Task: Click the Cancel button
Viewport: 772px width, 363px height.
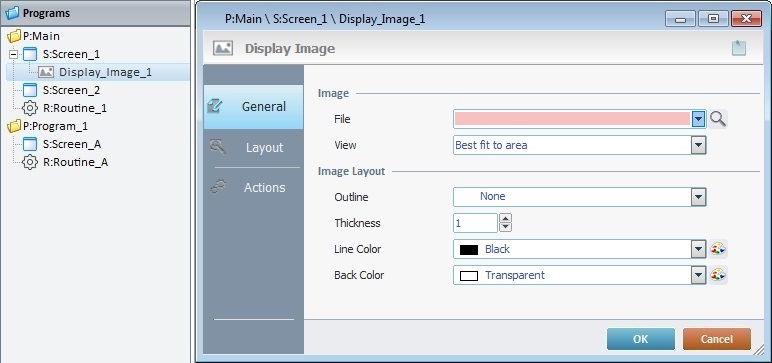Action: coord(716,339)
